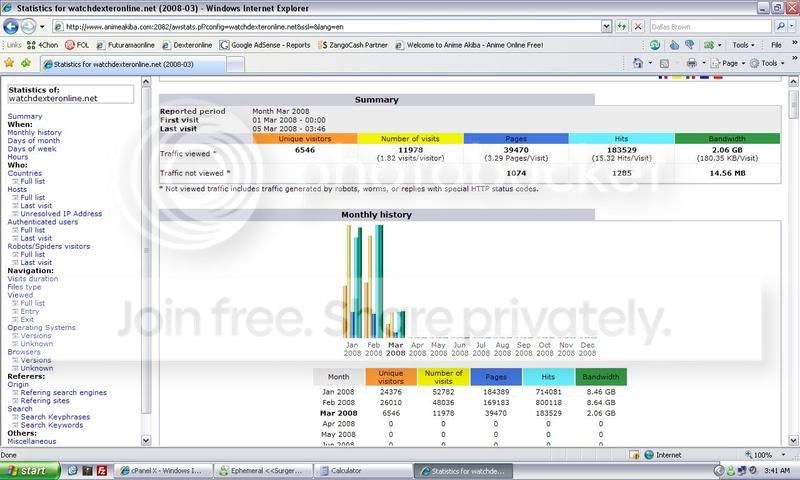This screenshot has width=800, height=480.
Task: Click the main page scroll-down arrow
Action: (793, 440)
